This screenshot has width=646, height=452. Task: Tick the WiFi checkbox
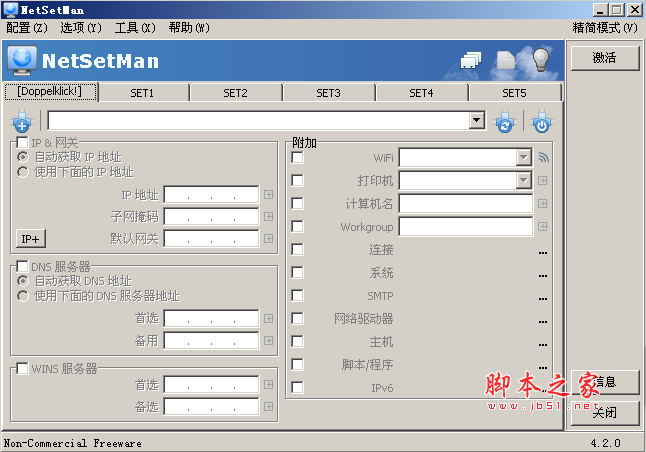click(297, 157)
